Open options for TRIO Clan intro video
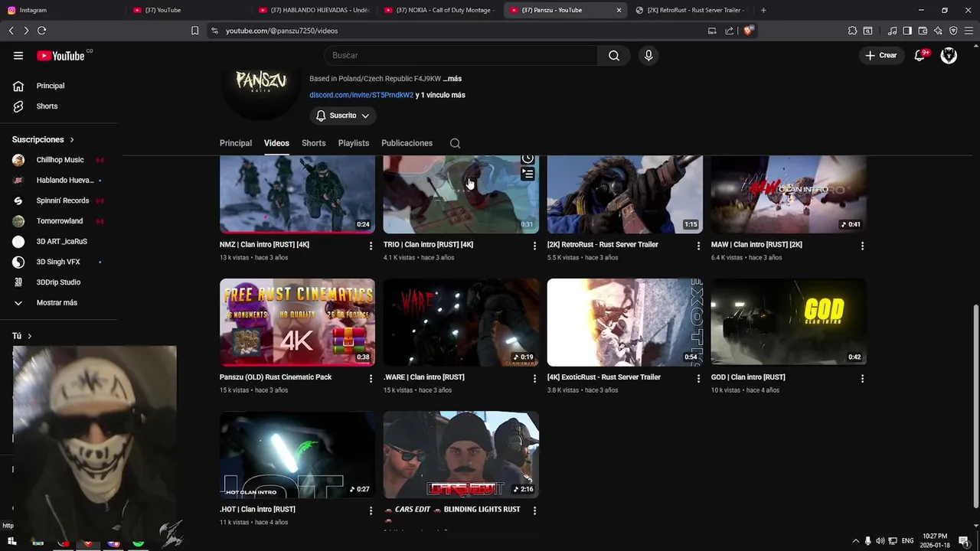The image size is (980, 551). pyautogui.click(x=534, y=246)
